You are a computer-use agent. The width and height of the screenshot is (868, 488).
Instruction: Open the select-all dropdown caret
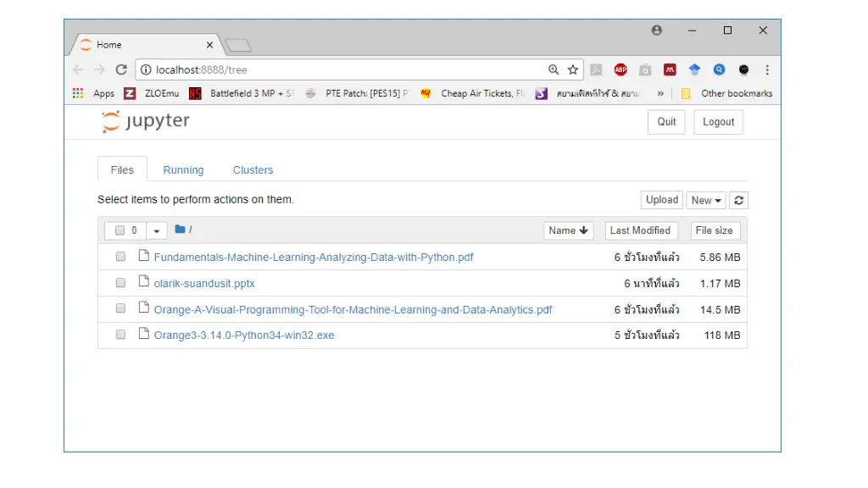point(157,230)
